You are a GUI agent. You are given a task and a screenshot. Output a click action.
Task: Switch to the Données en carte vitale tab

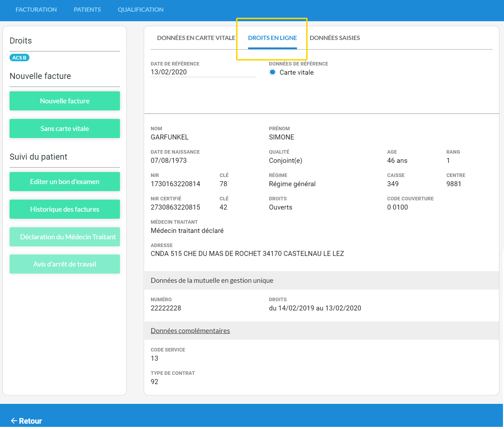196,38
